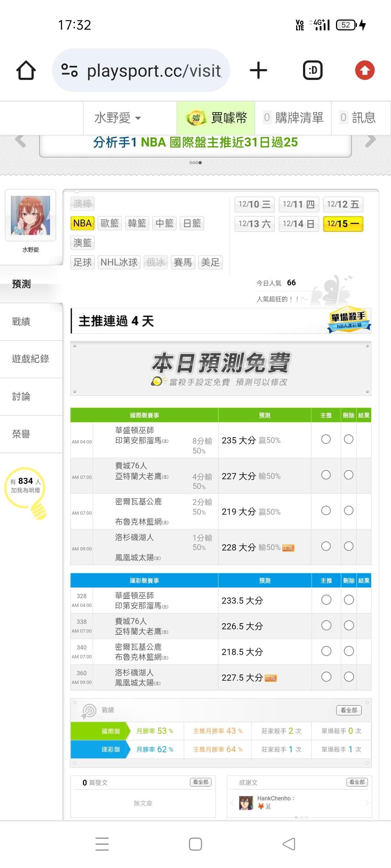Select the NBA league tab
The height and width of the screenshot is (868, 391).
click(x=82, y=223)
